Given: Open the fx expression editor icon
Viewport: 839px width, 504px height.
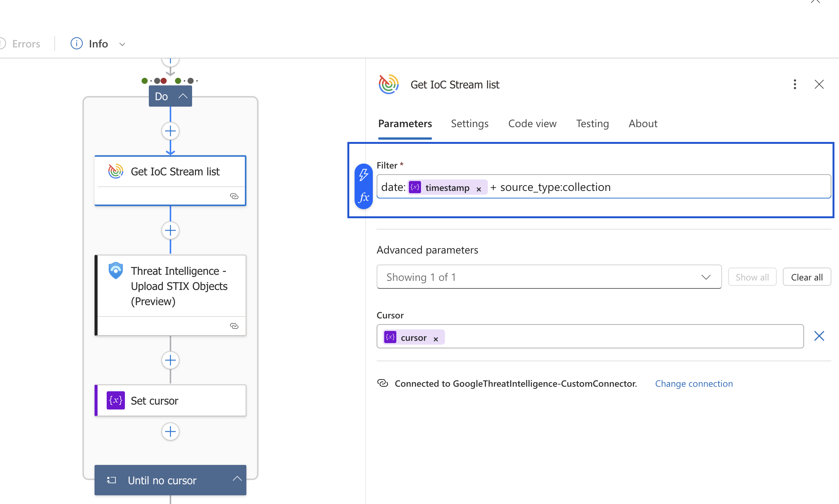Looking at the screenshot, I should pyautogui.click(x=363, y=197).
